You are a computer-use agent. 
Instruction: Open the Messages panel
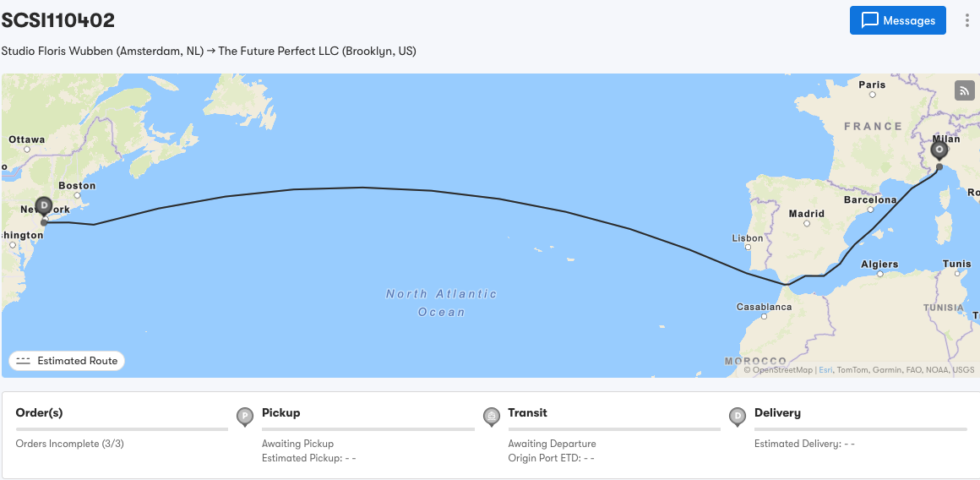pyautogui.click(x=897, y=21)
